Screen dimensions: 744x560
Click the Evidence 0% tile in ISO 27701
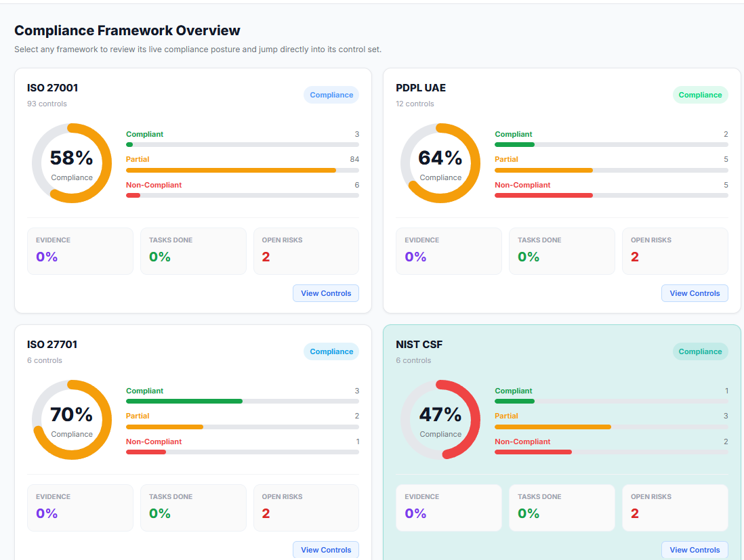[80, 508]
